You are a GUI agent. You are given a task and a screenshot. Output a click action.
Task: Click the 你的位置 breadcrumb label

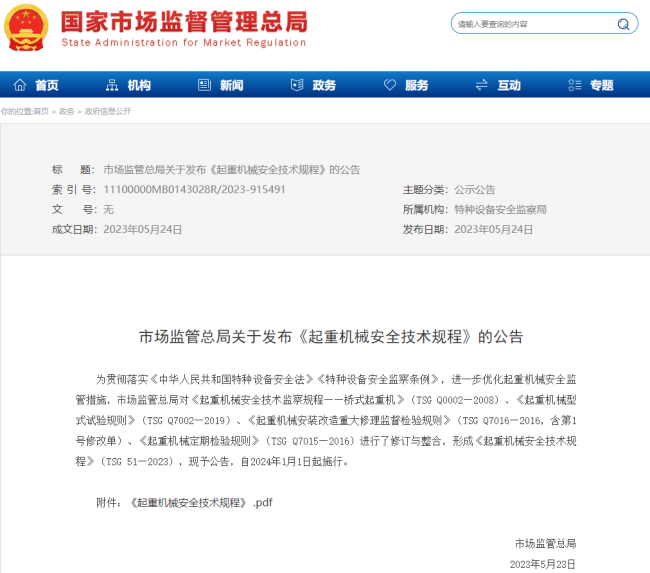16,111
